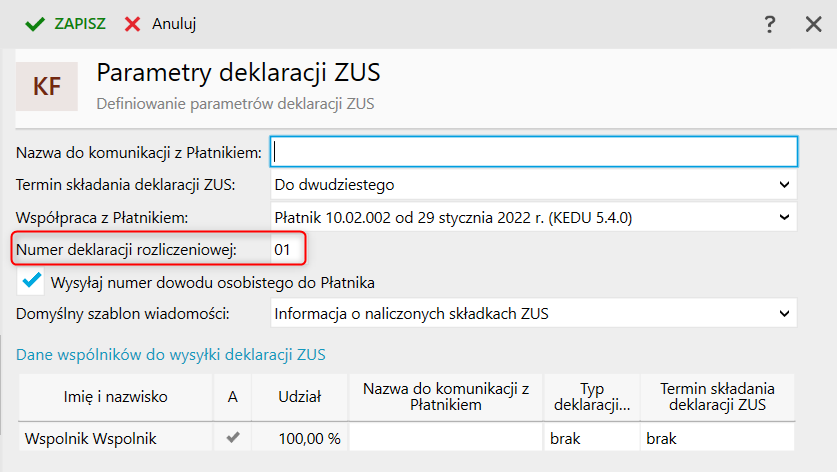Screen dimensions: 837x472
Task: Expand Termin składania deklaracji ZUS dropdown
Action: pos(782,185)
